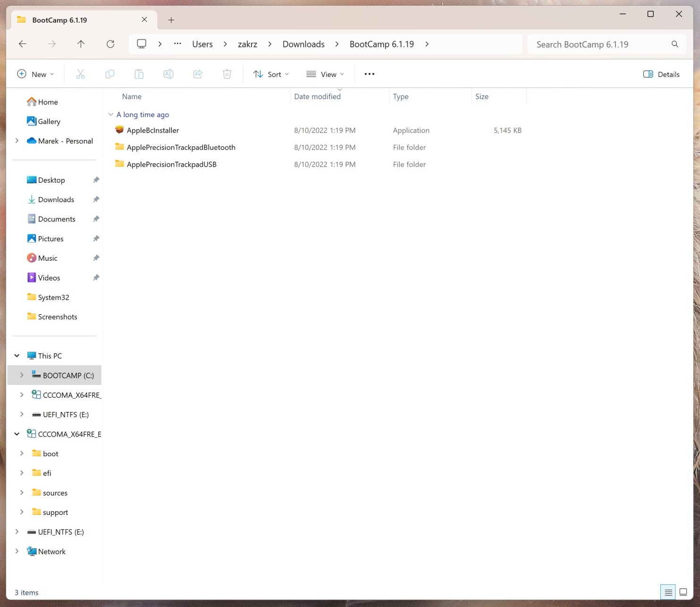
Task: Select UEFI_NTFS (E:) under This PC
Action: point(66,414)
